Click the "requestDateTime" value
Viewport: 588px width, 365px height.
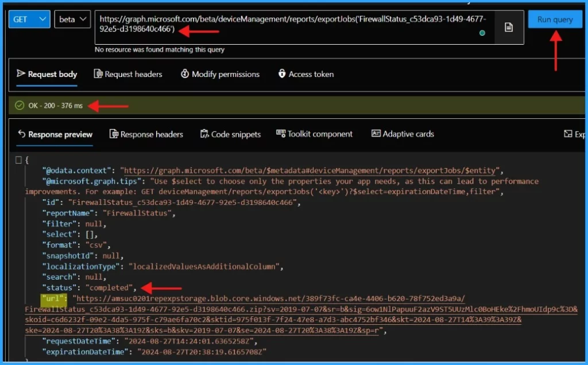[x=189, y=341]
